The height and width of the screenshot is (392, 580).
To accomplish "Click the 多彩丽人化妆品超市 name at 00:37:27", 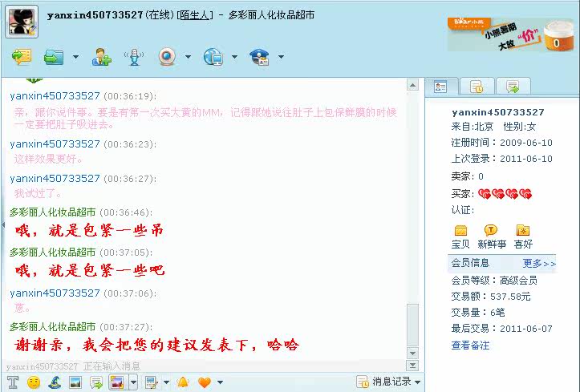I will [52, 326].
